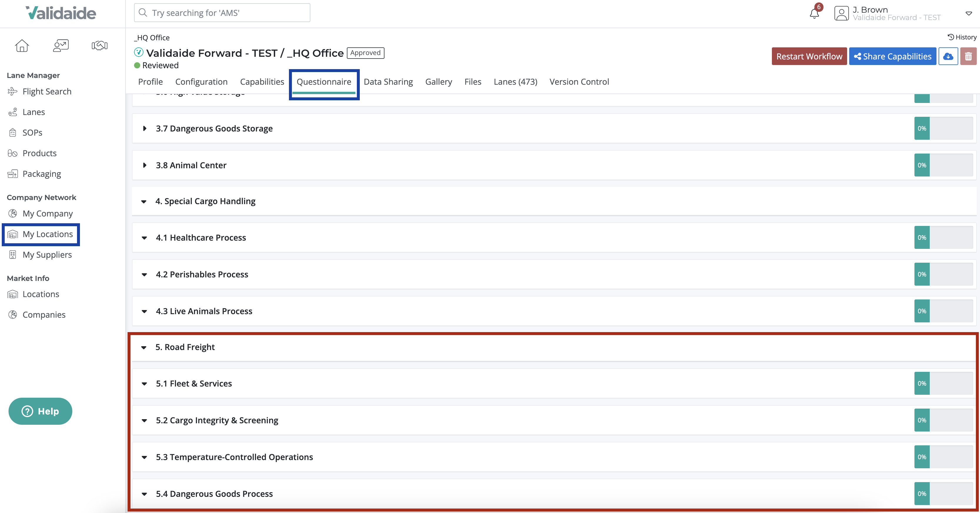Click the SOPs clipboard icon
The image size is (980, 513).
13,133
